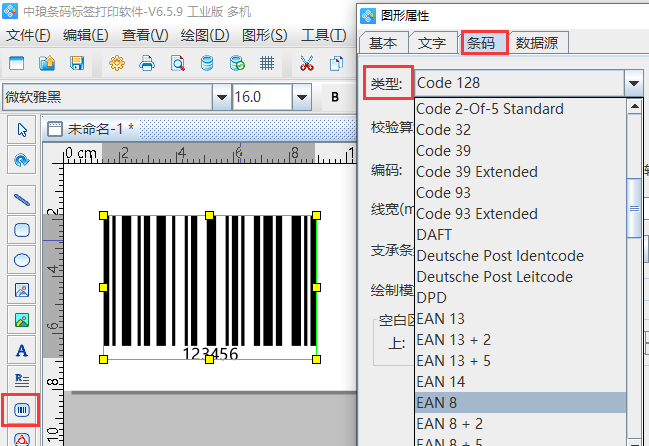Toggle bold B formatting button
This screenshot has height=446, width=649.
[x=335, y=97]
